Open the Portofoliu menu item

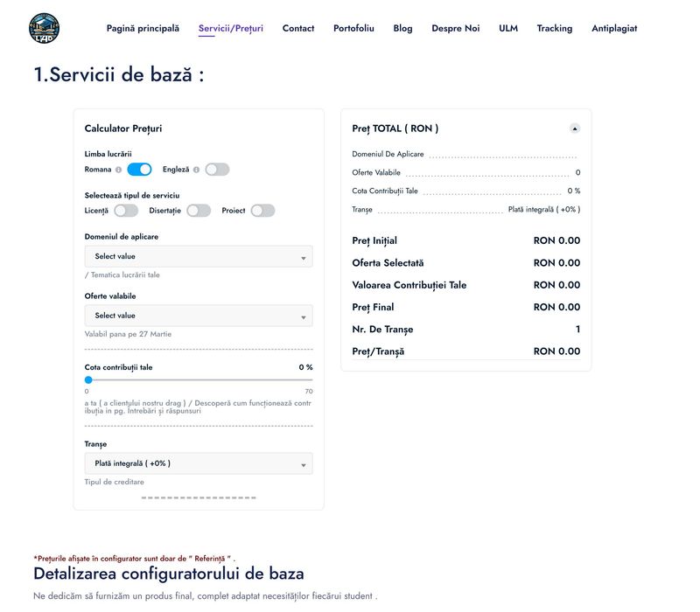353,29
